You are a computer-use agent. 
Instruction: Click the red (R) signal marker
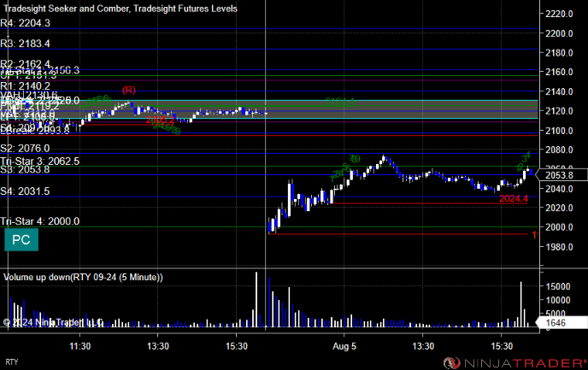pos(129,90)
